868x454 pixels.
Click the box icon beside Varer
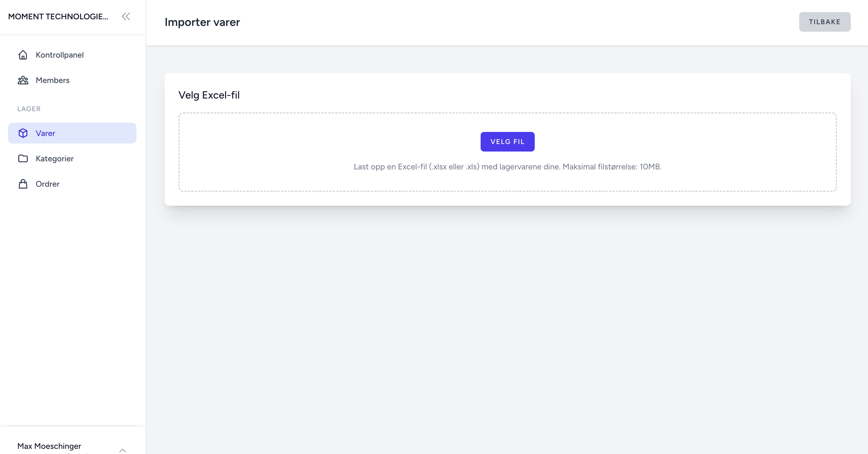click(x=23, y=133)
